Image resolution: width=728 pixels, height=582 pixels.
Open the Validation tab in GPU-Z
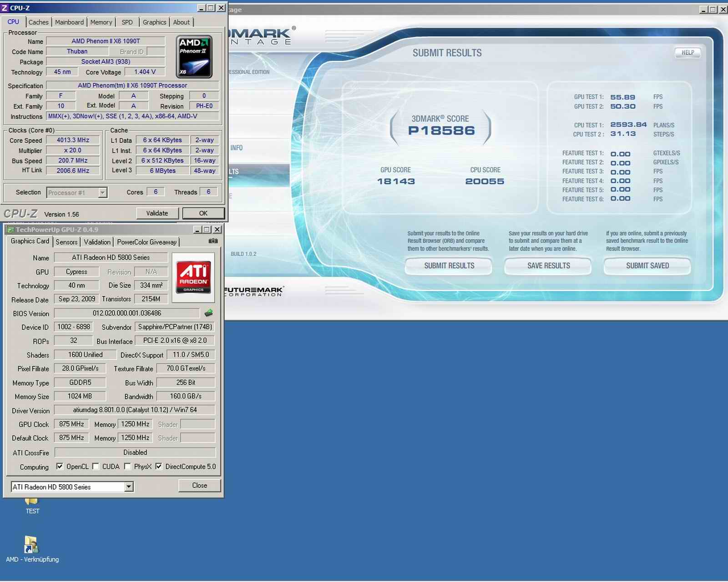click(97, 242)
